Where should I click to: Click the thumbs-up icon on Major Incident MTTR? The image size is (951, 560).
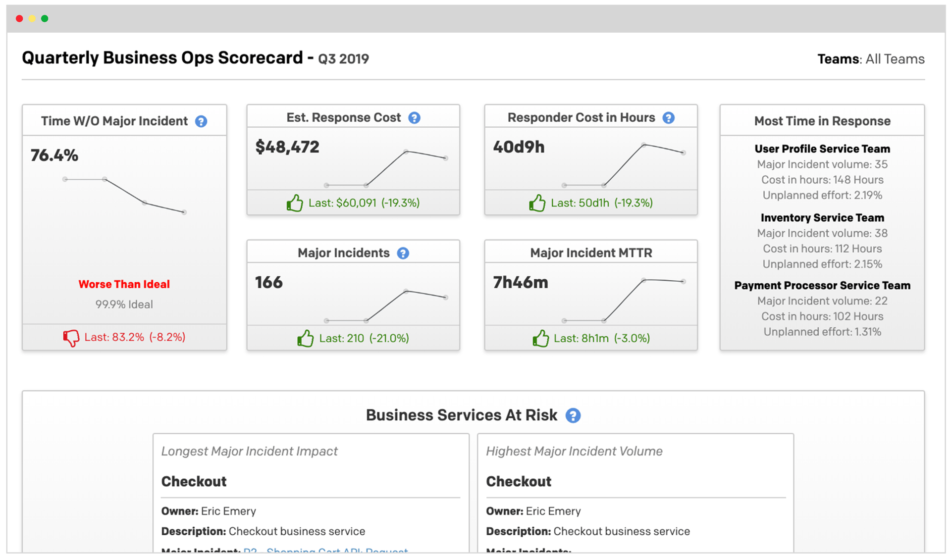point(541,338)
